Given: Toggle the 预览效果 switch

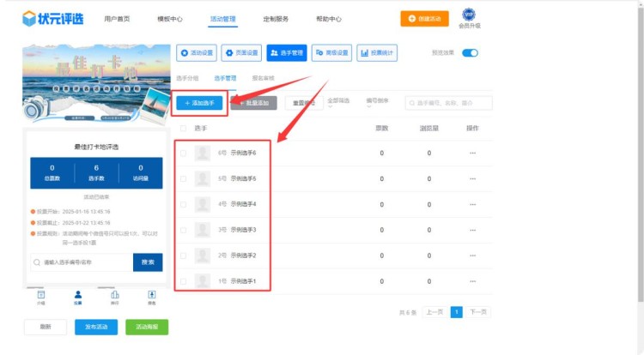Looking at the screenshot, I should [470, 53].
